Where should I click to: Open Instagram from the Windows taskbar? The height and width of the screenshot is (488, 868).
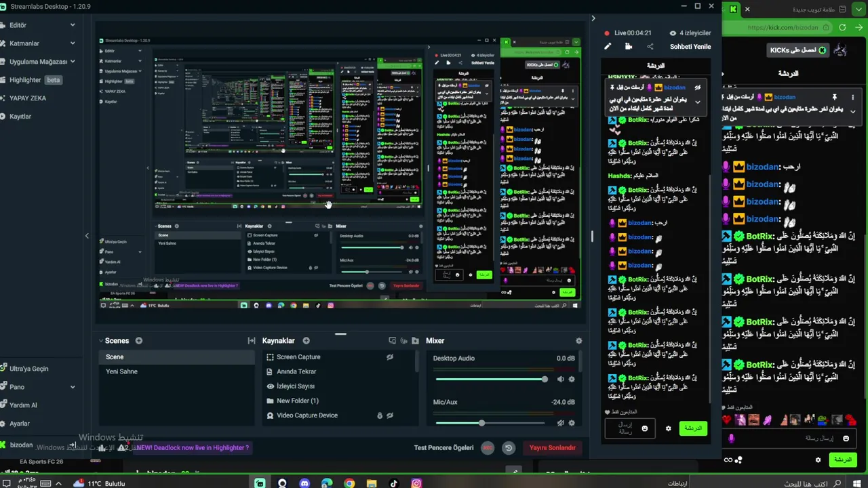416,483
